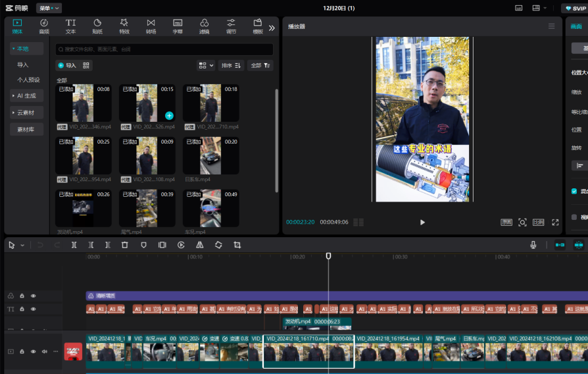
Task: Click the mirror flip icon in timeline toolbar
Action: coord(200,245)
